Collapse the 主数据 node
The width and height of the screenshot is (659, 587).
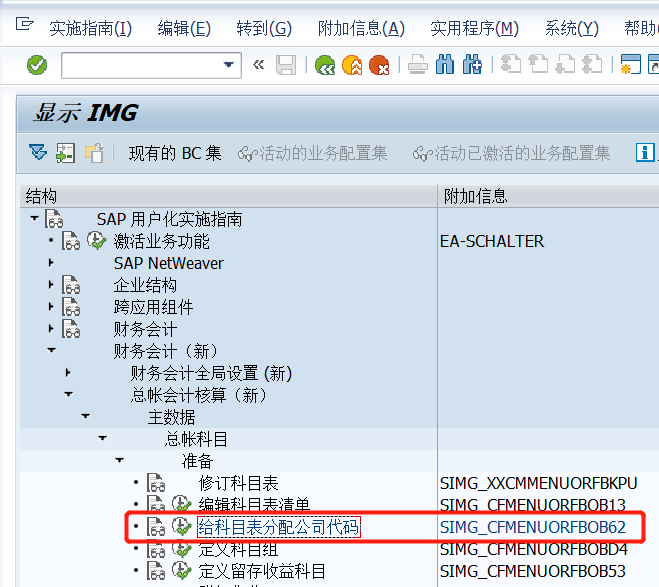tap(86, 416)
